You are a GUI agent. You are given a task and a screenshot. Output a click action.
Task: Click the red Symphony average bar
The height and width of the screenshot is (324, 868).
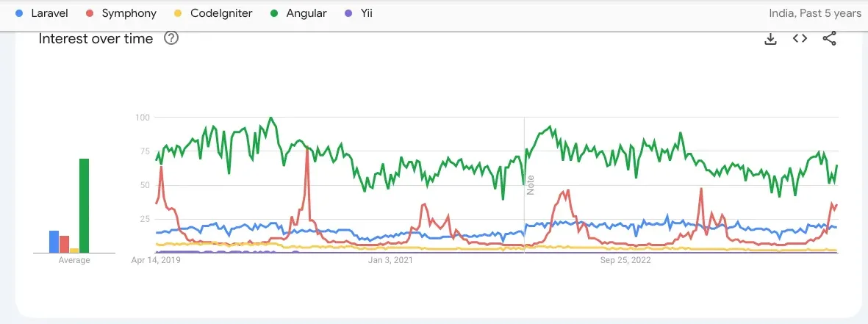[64, 244]
